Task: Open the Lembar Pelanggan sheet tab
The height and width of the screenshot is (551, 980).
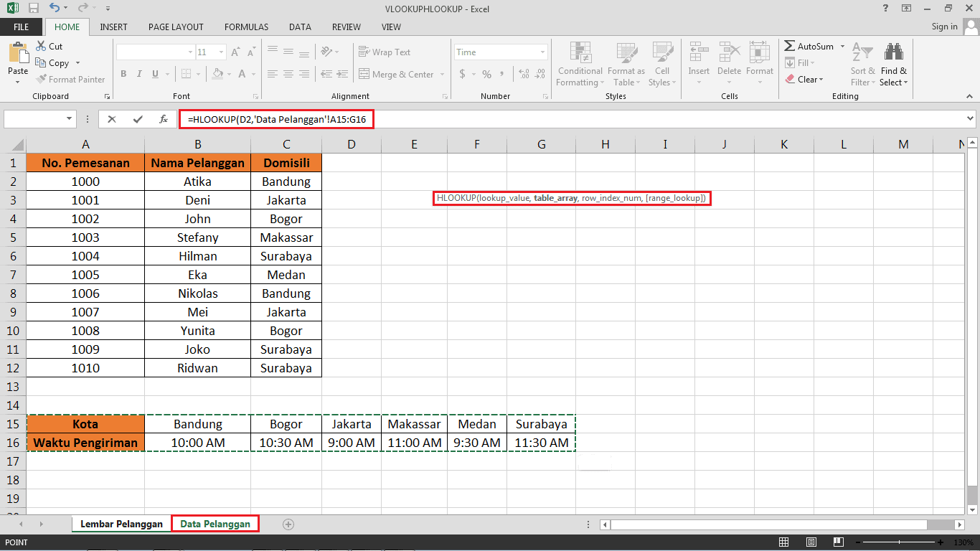Action: [x=121, y=524]
